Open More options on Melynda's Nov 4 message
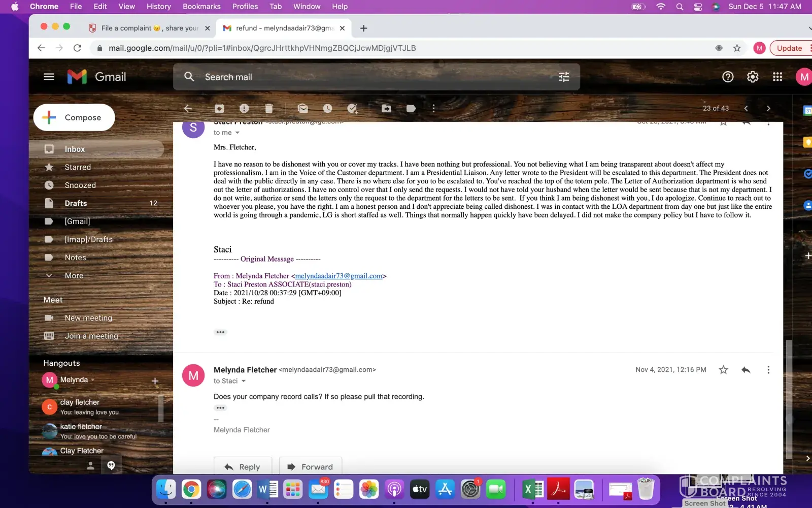The width and height of the screenshot is (812, 508). coord(768,370)
